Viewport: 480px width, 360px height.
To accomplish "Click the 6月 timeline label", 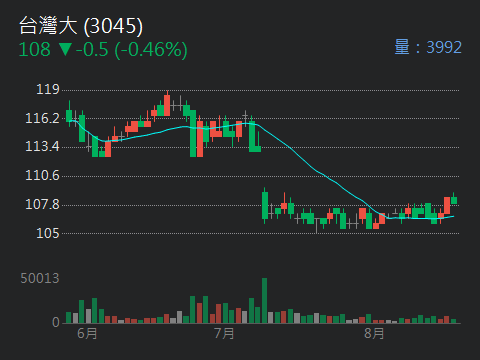I will (87, 333).
